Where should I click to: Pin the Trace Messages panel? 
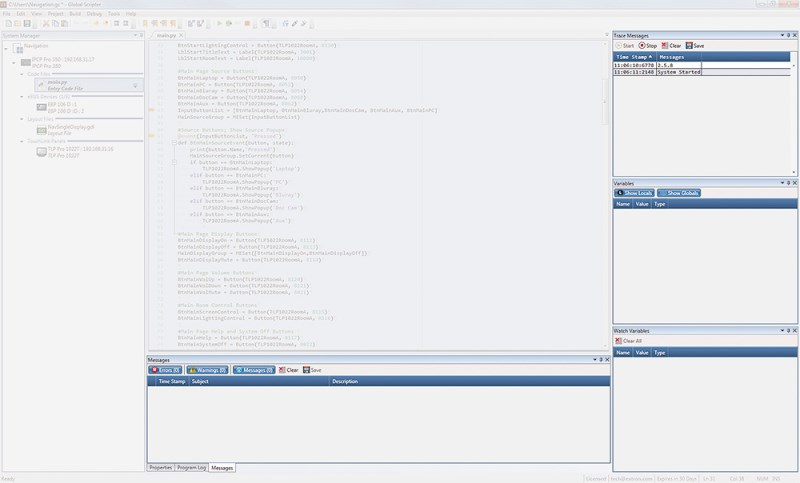(788, 35)
